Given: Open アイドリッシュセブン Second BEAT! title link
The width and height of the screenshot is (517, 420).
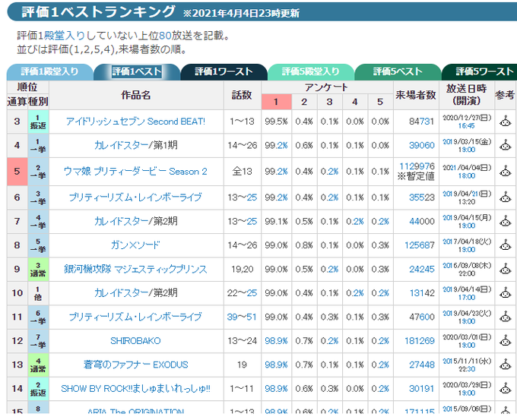Looking at the screenshot, I should coord(136,122).
